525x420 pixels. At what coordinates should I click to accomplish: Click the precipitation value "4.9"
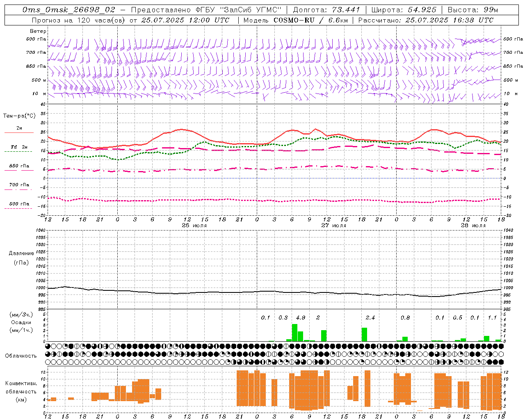coord(301,317)
